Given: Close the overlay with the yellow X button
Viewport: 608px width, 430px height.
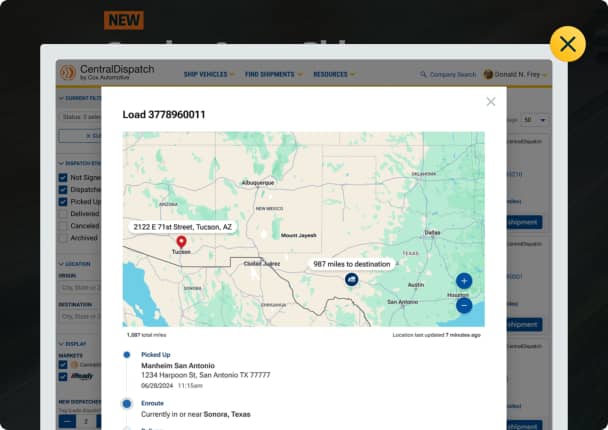Looking at the screenshot, I should pyautogui.click(x=568, y=44).
